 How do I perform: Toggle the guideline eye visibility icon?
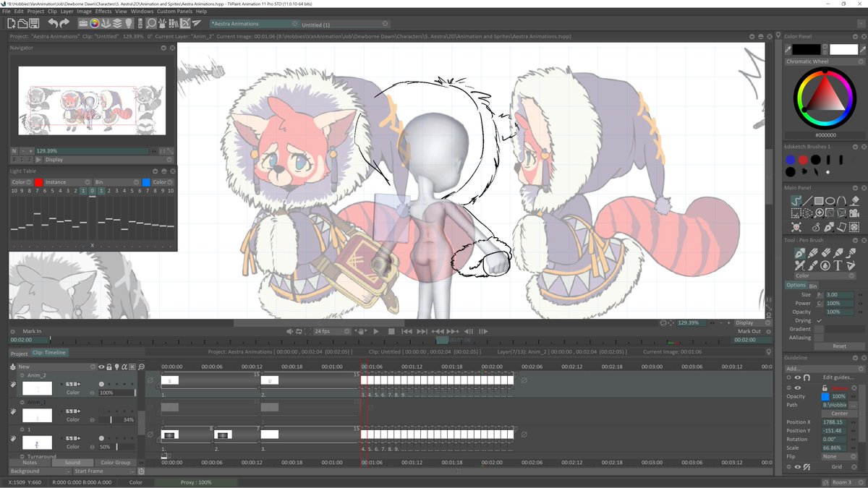point(798,377)
